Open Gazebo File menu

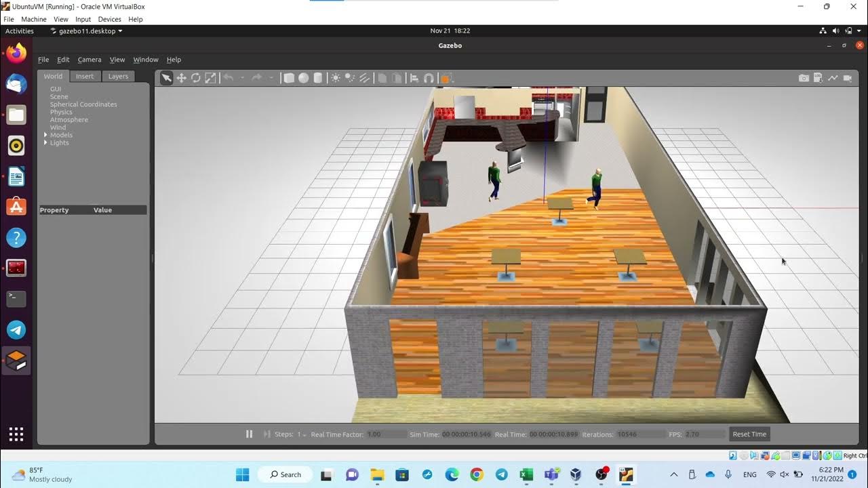(x=43, y=60)
